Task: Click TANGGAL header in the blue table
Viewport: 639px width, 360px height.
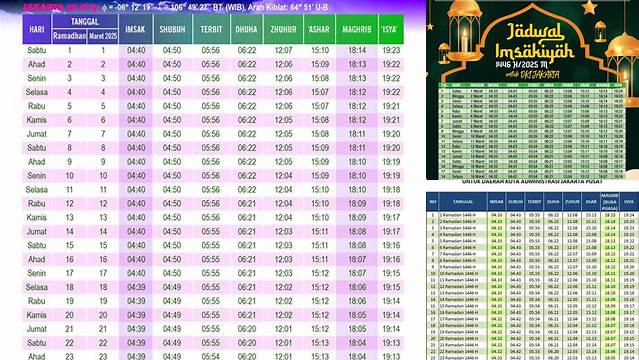Action: pyautogui.click(x=463, y=202)
